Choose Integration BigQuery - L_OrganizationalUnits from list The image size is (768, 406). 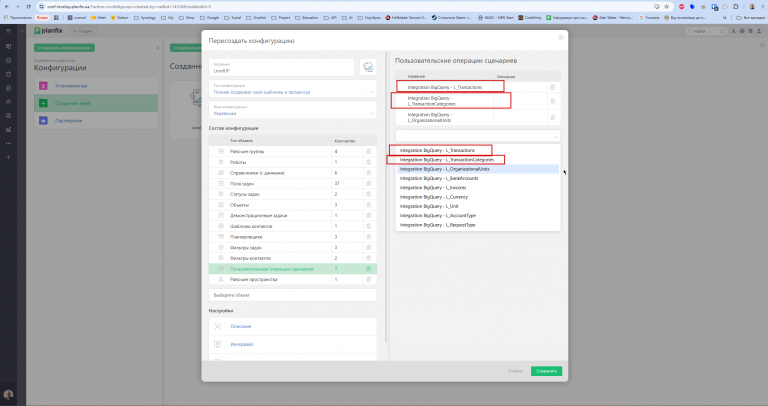(478, 169)
